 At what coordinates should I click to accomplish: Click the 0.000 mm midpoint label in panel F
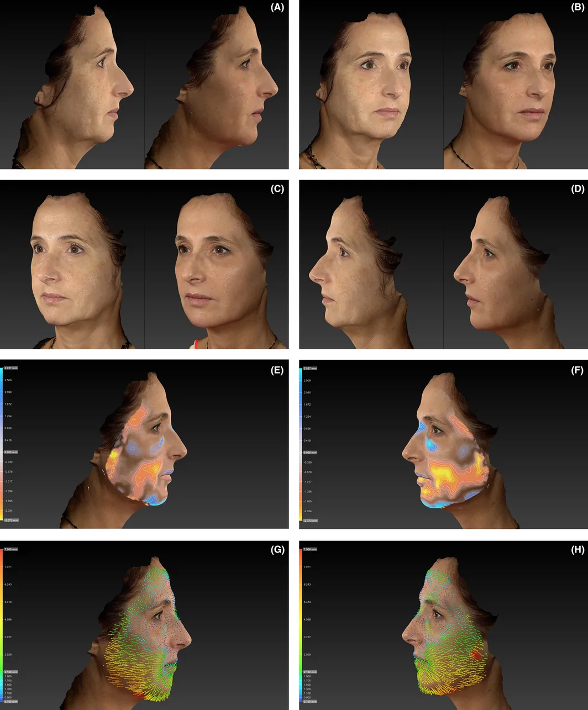pyautogui.click(x=310, y=453)
